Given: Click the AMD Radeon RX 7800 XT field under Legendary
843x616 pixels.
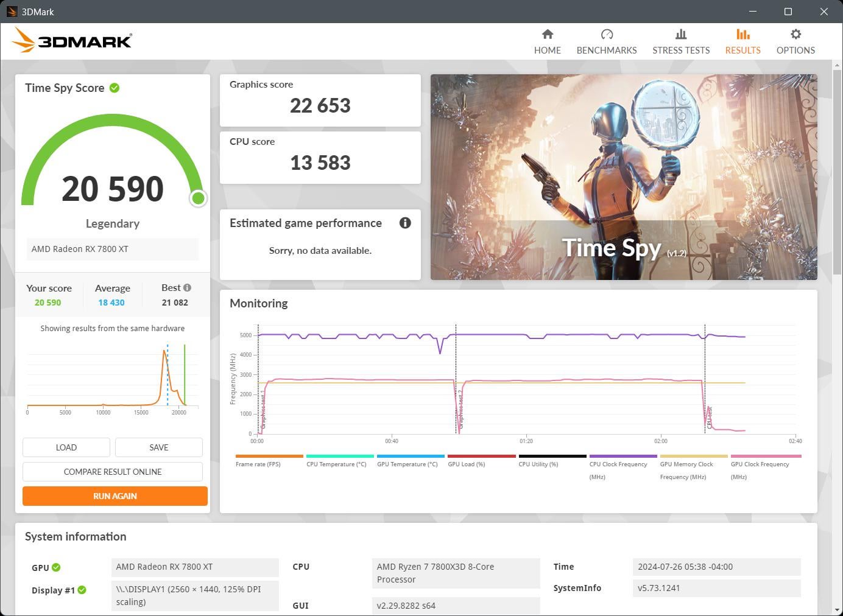Looking at the screenshot, I should [x=113, y=249].
